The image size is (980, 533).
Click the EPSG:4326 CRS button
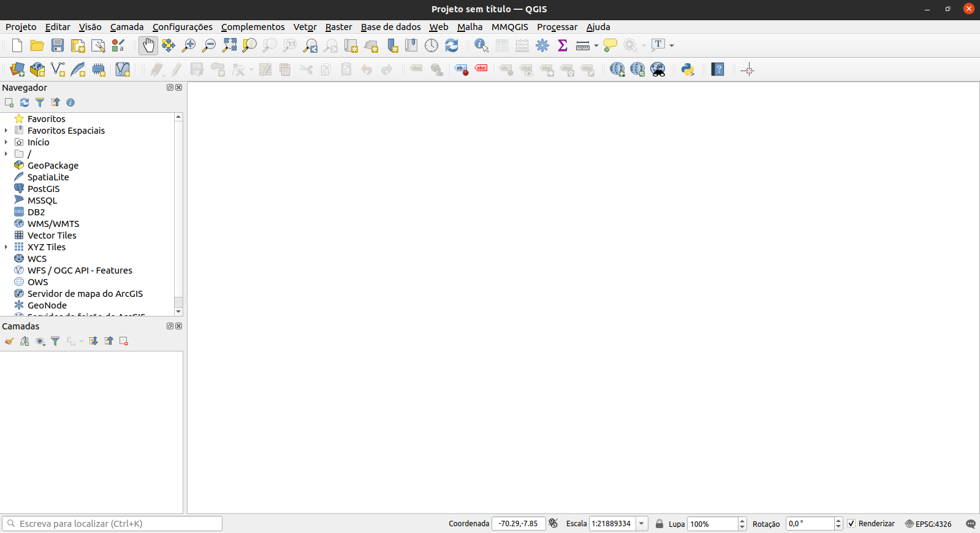pyautogui.click(x=928, y=524)
